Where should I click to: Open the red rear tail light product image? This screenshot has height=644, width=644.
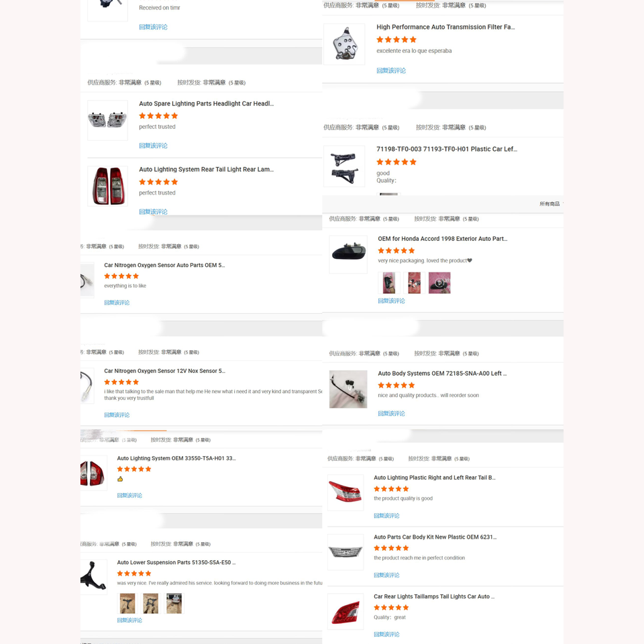(107, 186)
